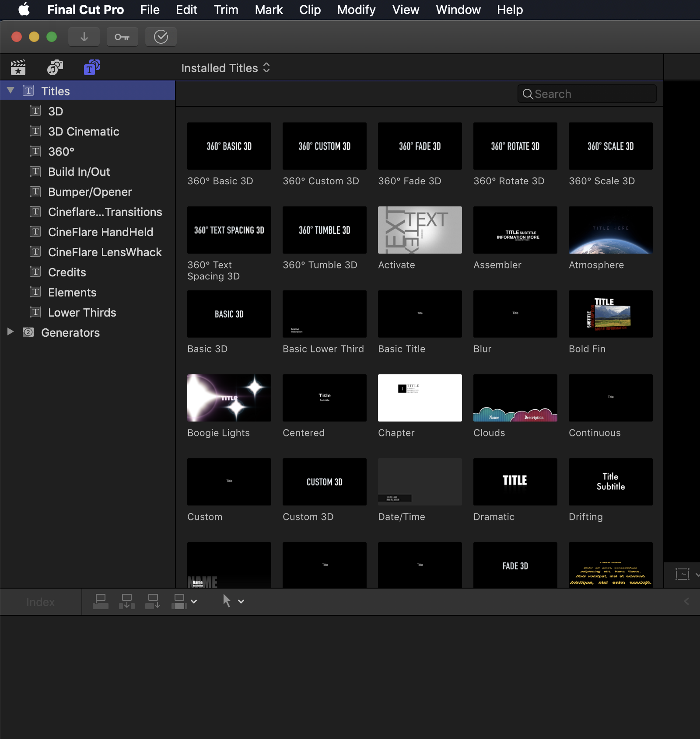Screen dimensions: 700x739
Task: Select the 360° titles category
Action: (87, 151)
